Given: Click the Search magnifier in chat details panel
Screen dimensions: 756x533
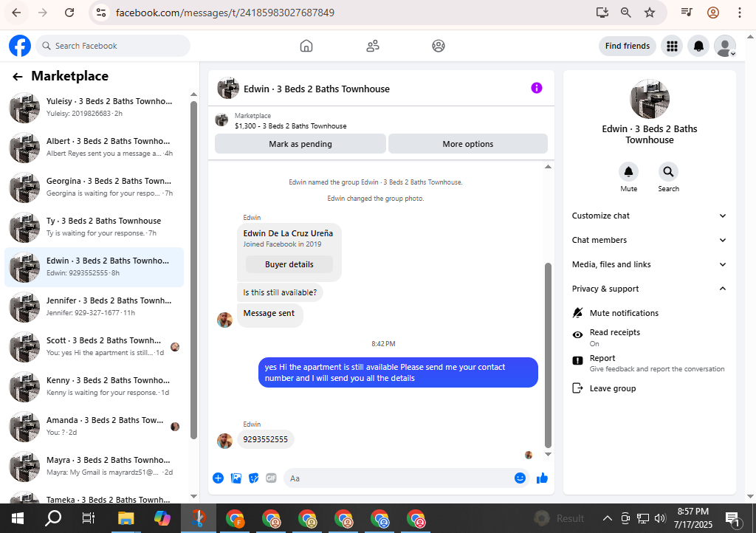Looking at the screenshot, I should (668, 171).
